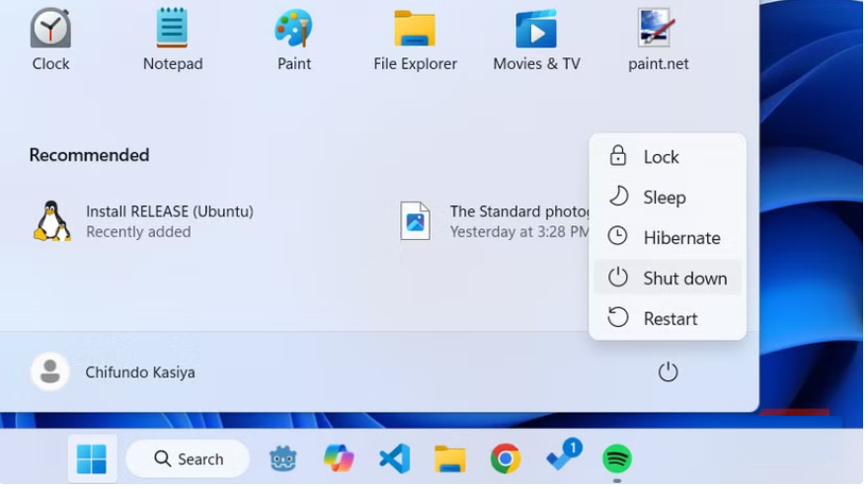
Task: Launch Visual Studio Code from the taskbar
Action: 395,459
